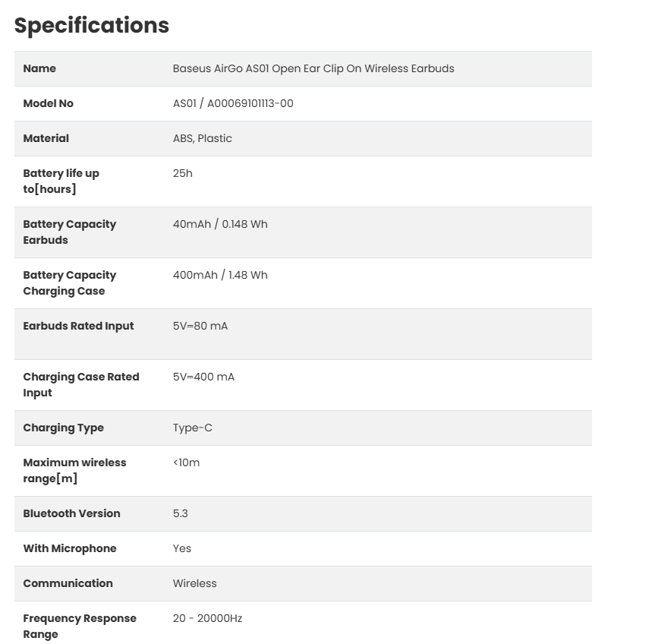Click the Baseus AirGo AS01 product name value
The height and width of the screenshot is (644, 671).
[313, 68]
